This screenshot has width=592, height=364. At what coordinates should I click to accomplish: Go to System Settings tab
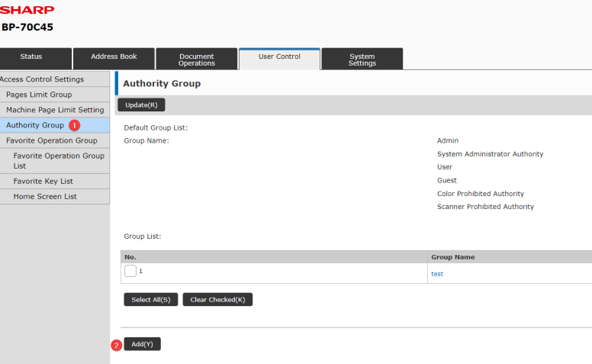click(362, 60)
